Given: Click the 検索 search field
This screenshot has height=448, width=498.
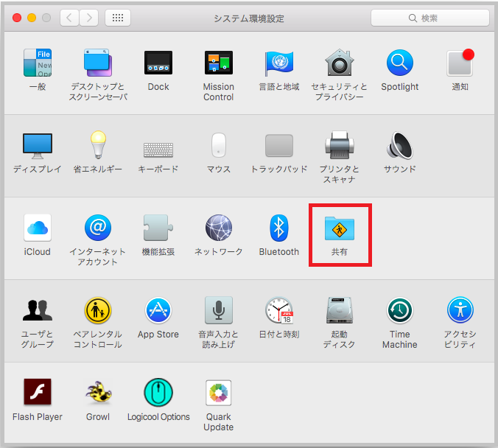Looking at the screenshot, I should coord(429,18).
